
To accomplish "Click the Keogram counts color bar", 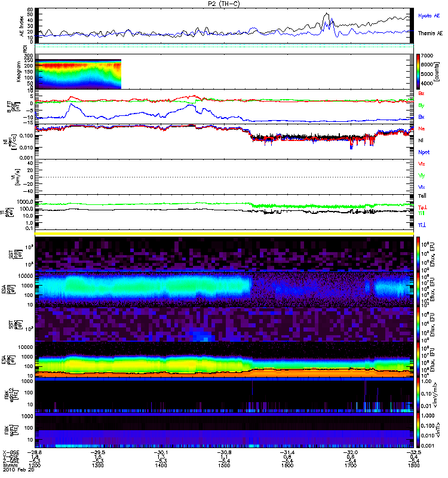I will [418, 71].
